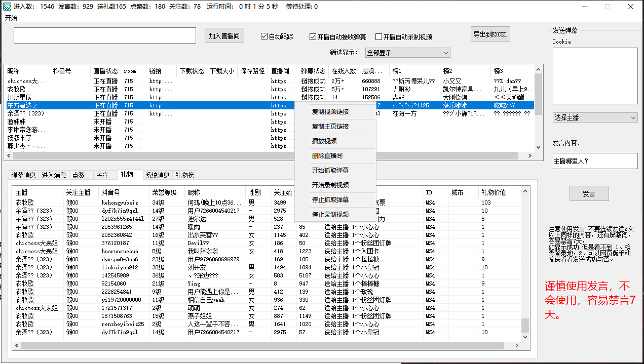
Task: Click the Cookie text area
Action: coord(595,76)
